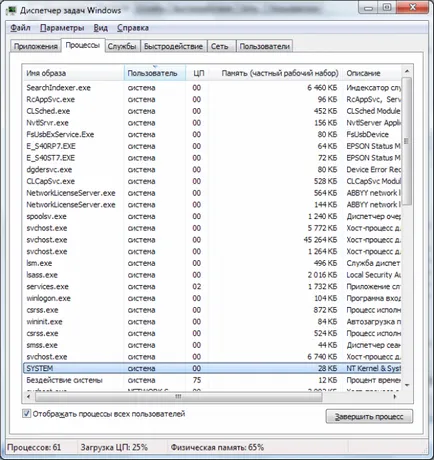Toggle 'Отображать процессы всех пользователей' checkbox
This screenshot has height=460, width=434.
pos(26,414)
